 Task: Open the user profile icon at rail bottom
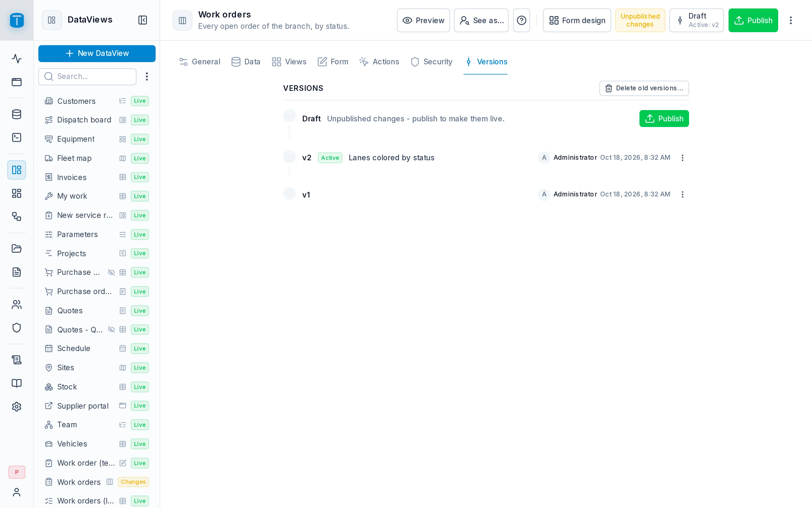[17, 492]
